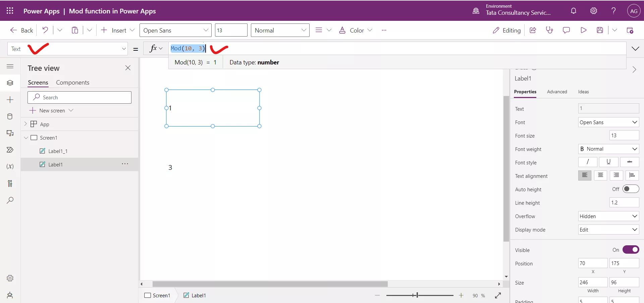Enable Auto height for Label1

tap(631, 189)
